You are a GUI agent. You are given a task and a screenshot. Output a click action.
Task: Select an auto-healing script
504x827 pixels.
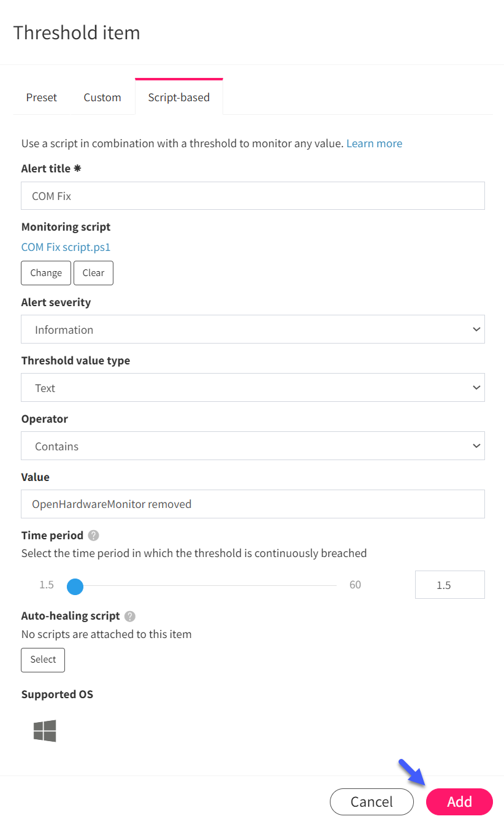pyautogui.click(x=43, y=660)
